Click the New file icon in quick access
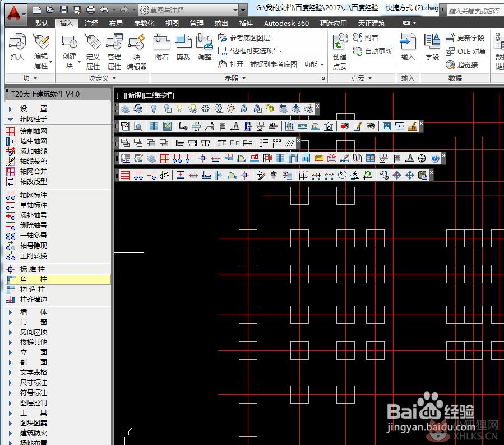Image resolution: width=504 pixels, height=445 pixels. (37, 10)
